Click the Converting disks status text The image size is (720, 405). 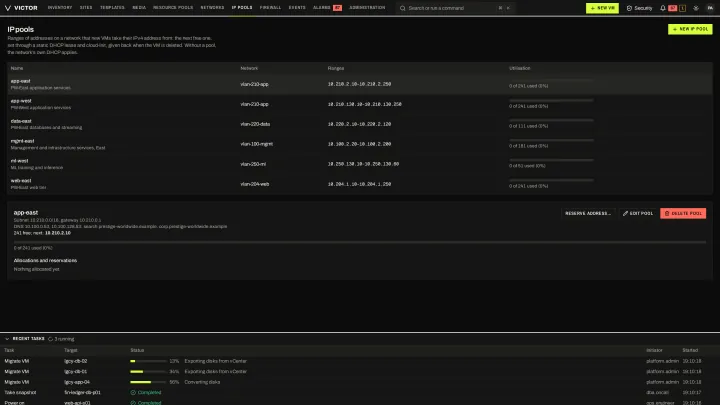[202, 382]
